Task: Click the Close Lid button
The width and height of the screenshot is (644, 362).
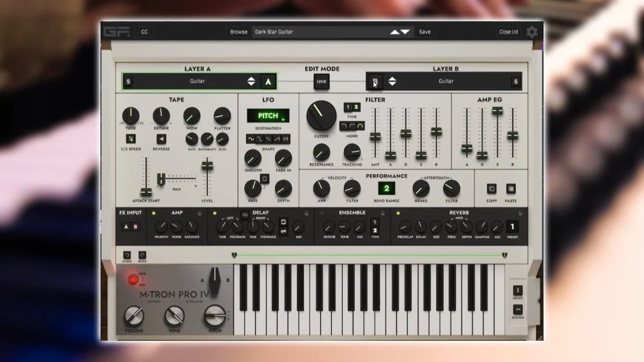Action: coord(509,32)
